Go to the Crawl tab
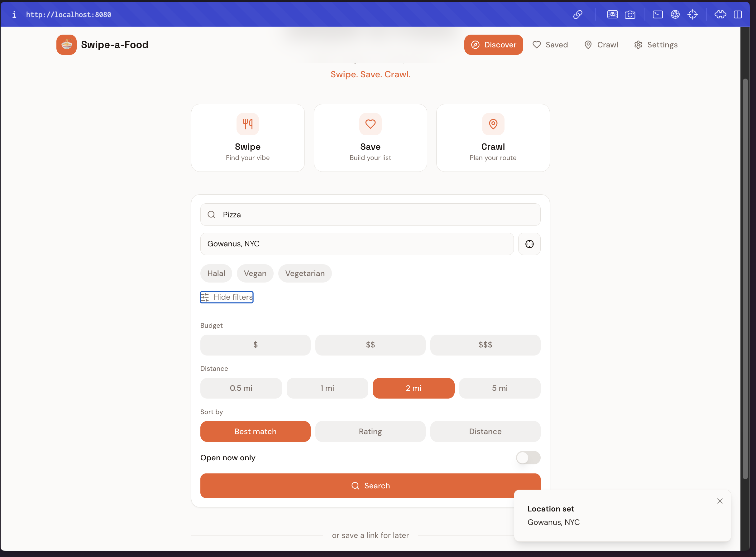756x557 pixels. tap(601, 45)
